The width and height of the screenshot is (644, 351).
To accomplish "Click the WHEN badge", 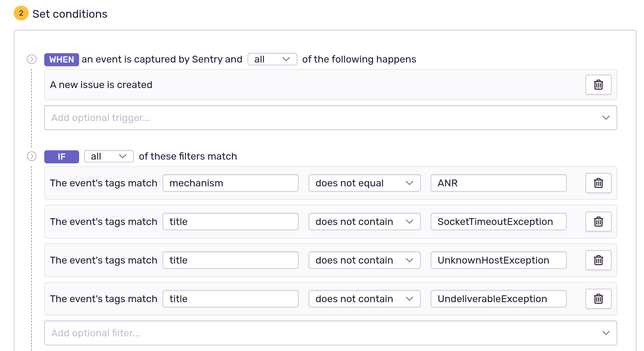I will 61,59.
